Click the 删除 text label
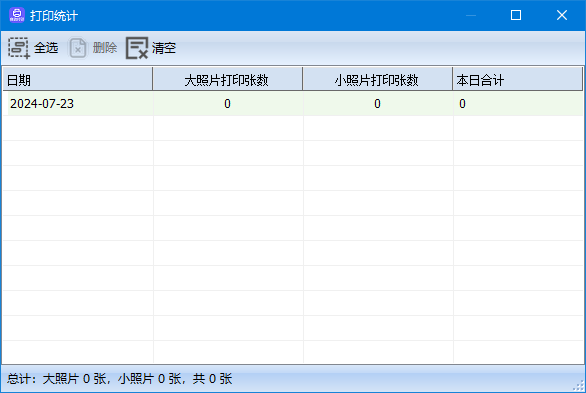 105,48
